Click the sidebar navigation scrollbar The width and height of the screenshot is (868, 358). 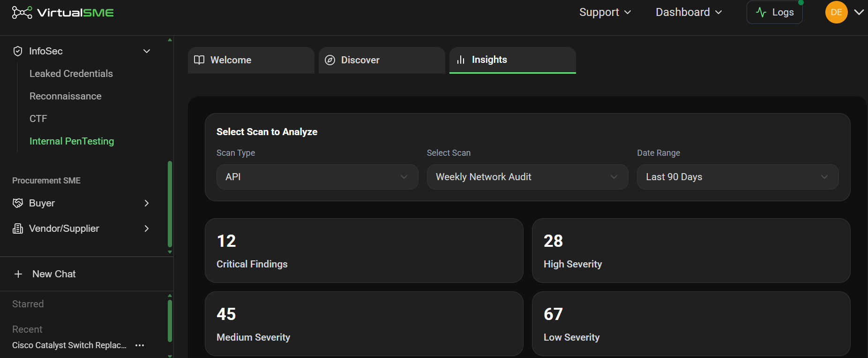170,204
